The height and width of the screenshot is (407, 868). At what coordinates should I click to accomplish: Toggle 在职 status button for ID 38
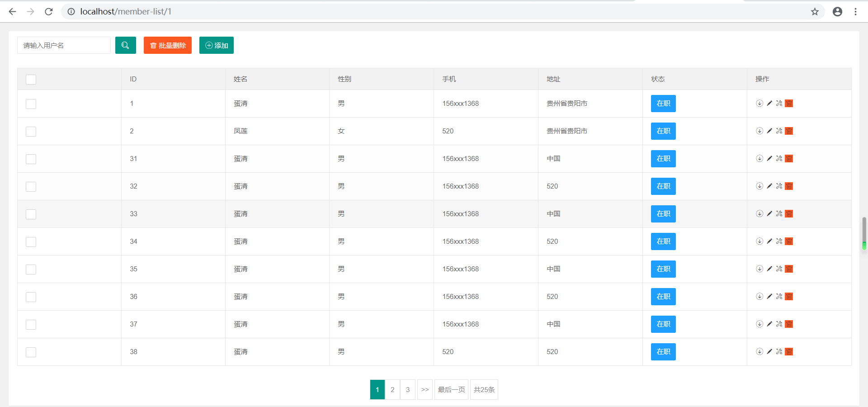click(x=663, y=352)
